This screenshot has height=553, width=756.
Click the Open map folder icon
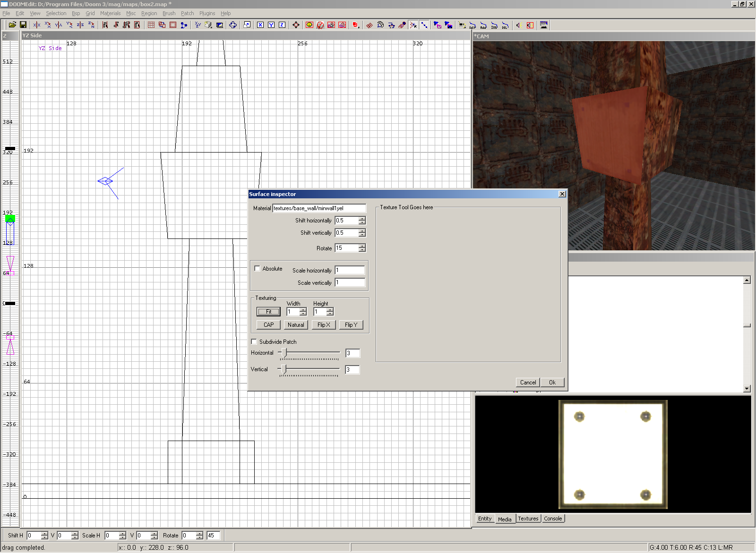click(x=12, y=25)
